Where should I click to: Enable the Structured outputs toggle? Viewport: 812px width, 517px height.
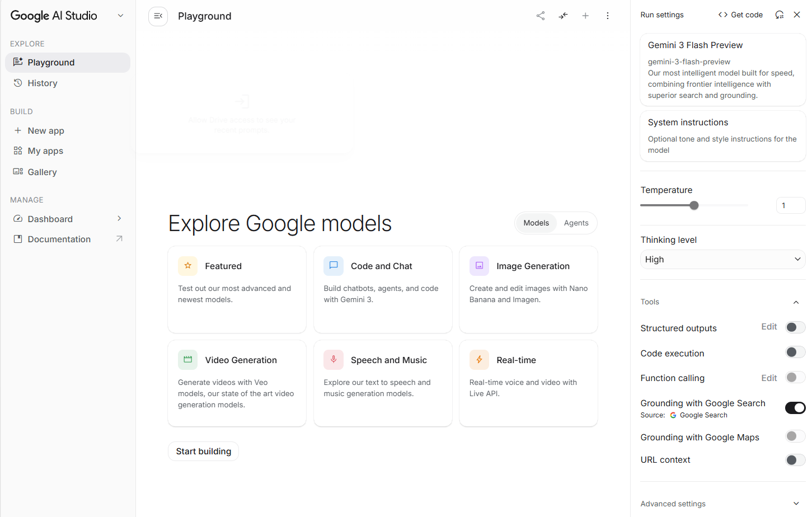[795, 327]
